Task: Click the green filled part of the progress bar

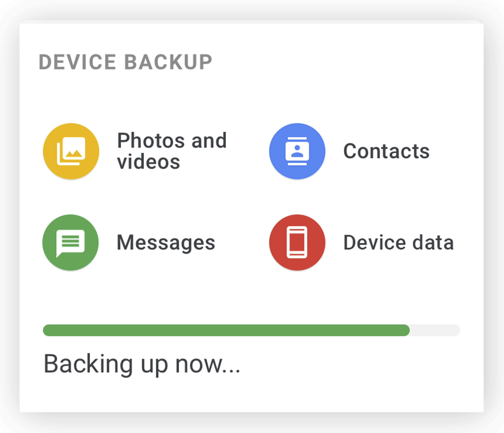Action: click(x=226, y=330)
